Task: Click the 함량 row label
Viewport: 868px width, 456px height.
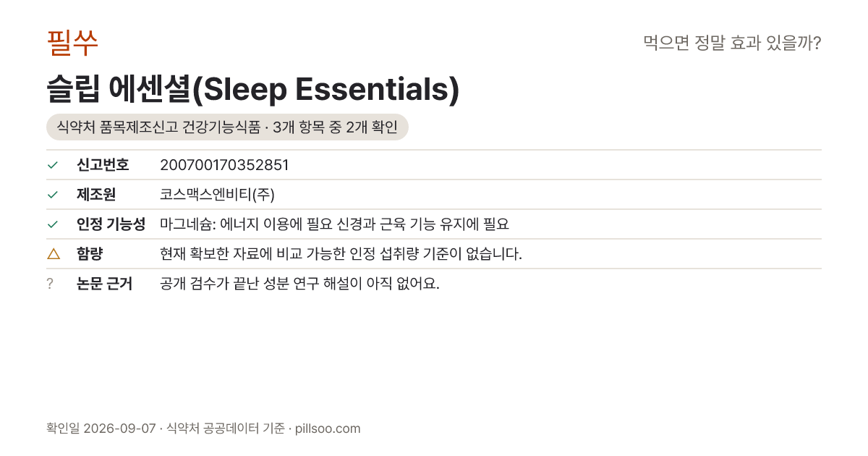Action: tap(90, 254)
